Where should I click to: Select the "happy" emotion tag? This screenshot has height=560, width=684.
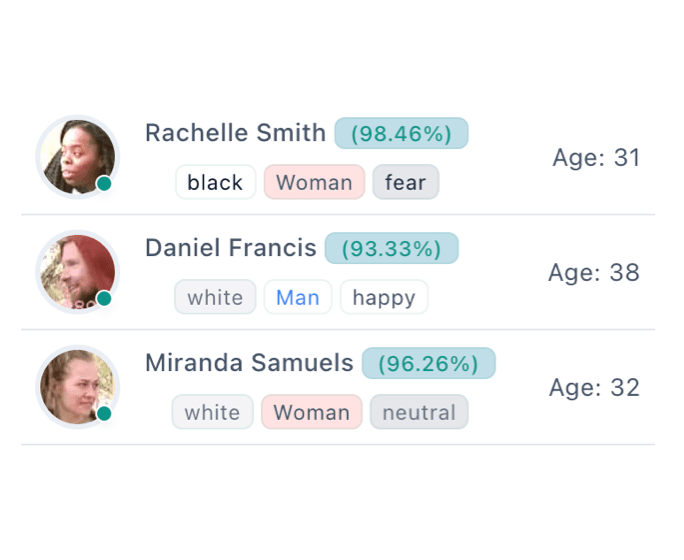[x=384, y=297]
